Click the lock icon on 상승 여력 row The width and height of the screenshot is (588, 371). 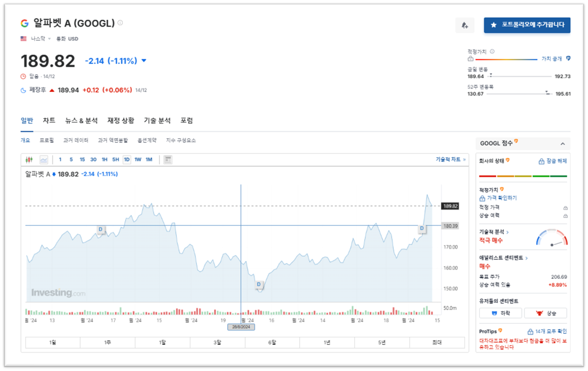[x=565, y=216]
